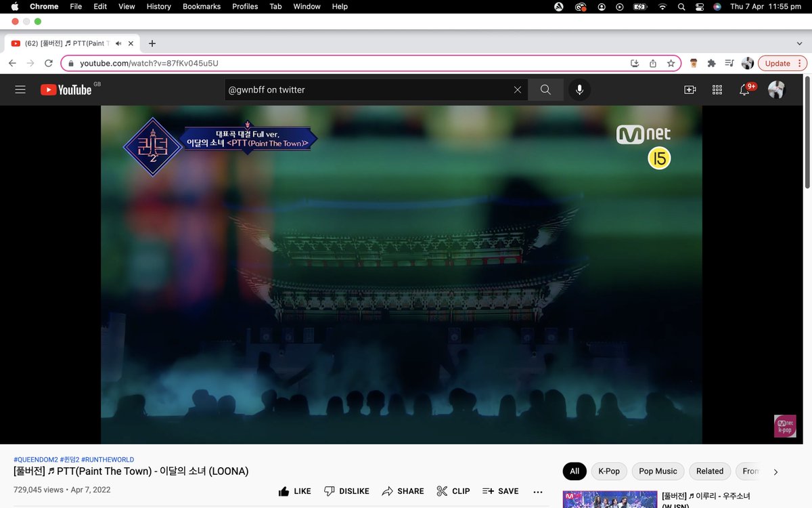Open the Apple menu
The height and width of the screenshot is (508, 812).
(x=14, y=6)
